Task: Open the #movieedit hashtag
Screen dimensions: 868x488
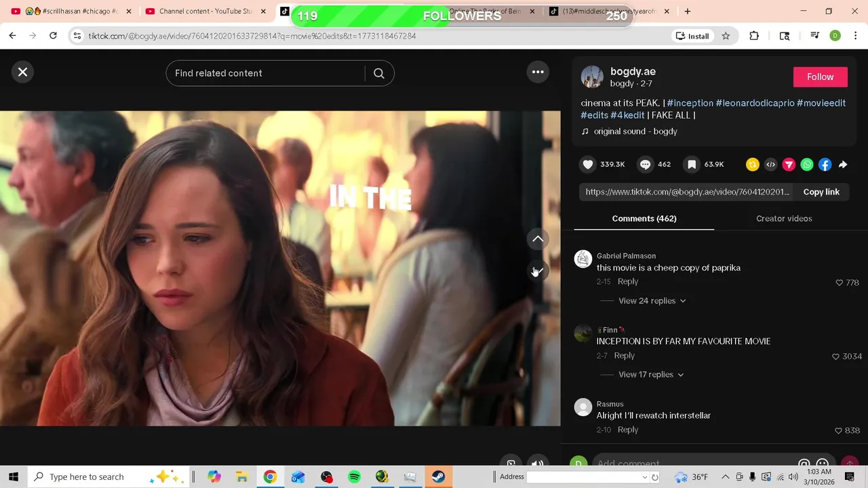Action: [821, 103]
